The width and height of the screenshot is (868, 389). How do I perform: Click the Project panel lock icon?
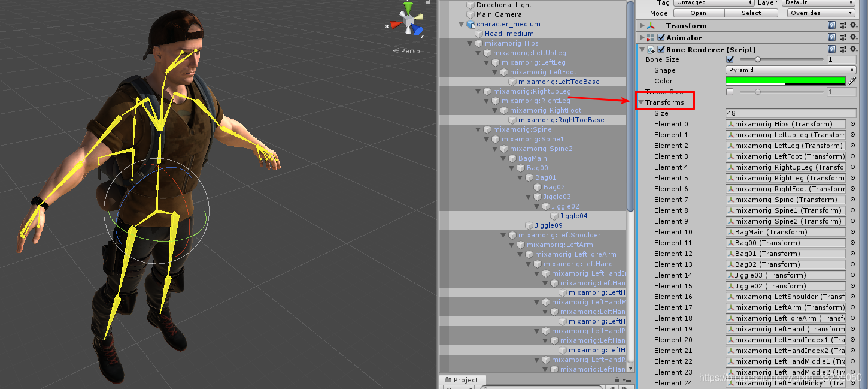click(x=617, y=380)
